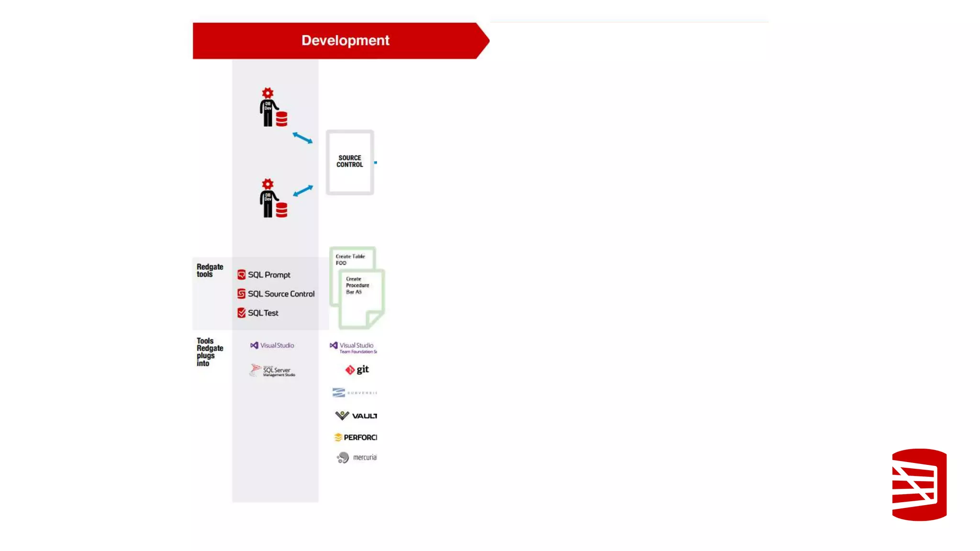The height and width of the screenshot is (551, 980).
Task: Click the Redgate tools label
Action: pyautogui.click(x=210, y=270)
